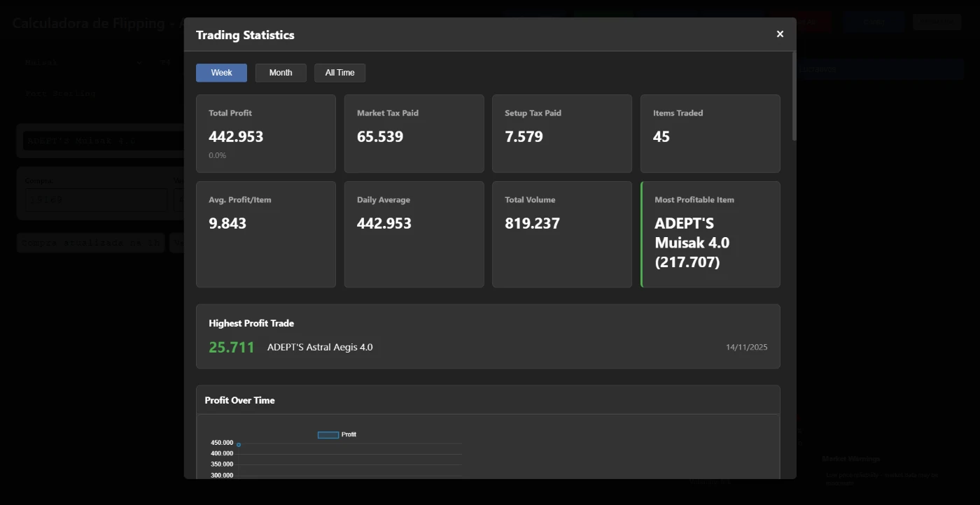Click the Total Profit card
980x505 pixels.
pos(265,134)
